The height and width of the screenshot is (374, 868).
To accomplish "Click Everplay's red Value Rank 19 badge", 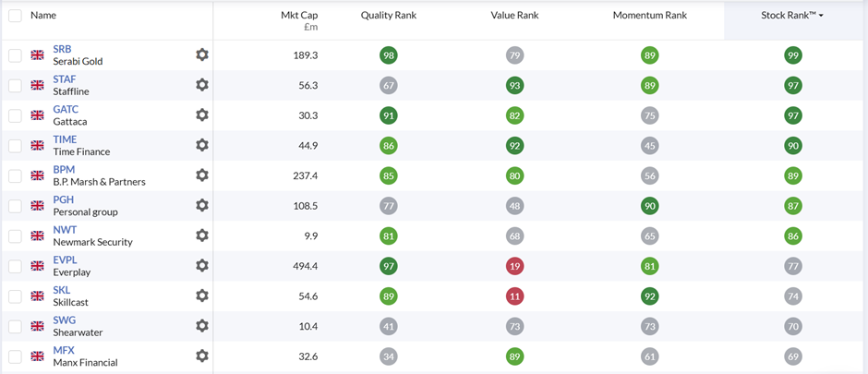I will tap(514, 266).
